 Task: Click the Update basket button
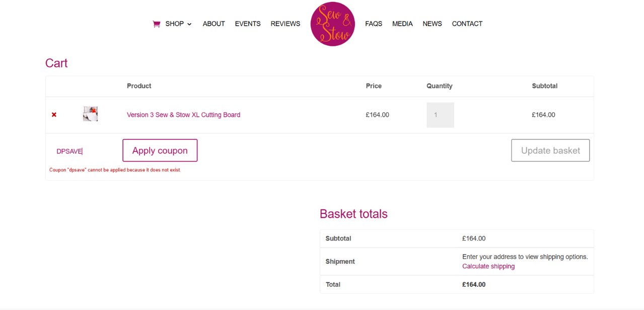click(x=550, y=150)
